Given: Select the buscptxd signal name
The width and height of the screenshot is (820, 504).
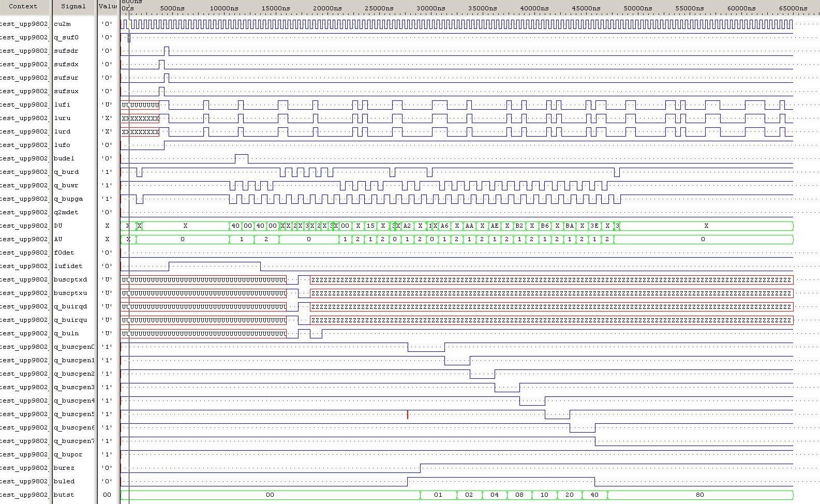Looking at the screenshot, I should [x=70, y=279].
